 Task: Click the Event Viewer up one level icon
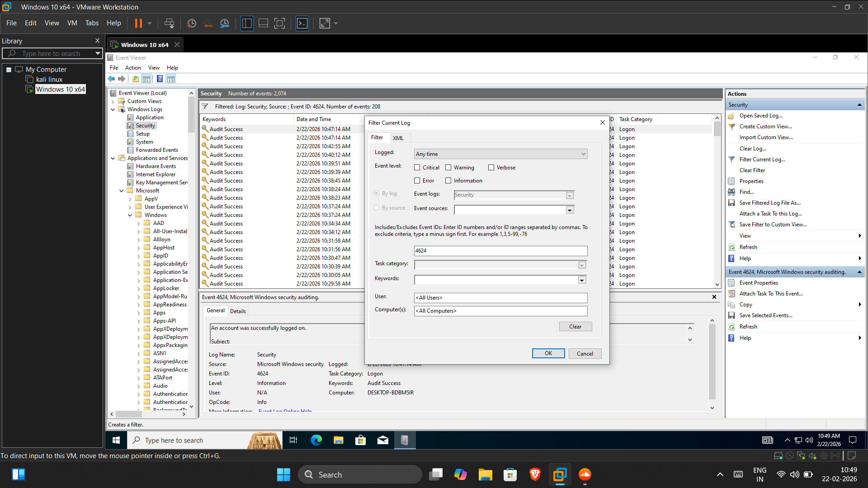point(136,79)
